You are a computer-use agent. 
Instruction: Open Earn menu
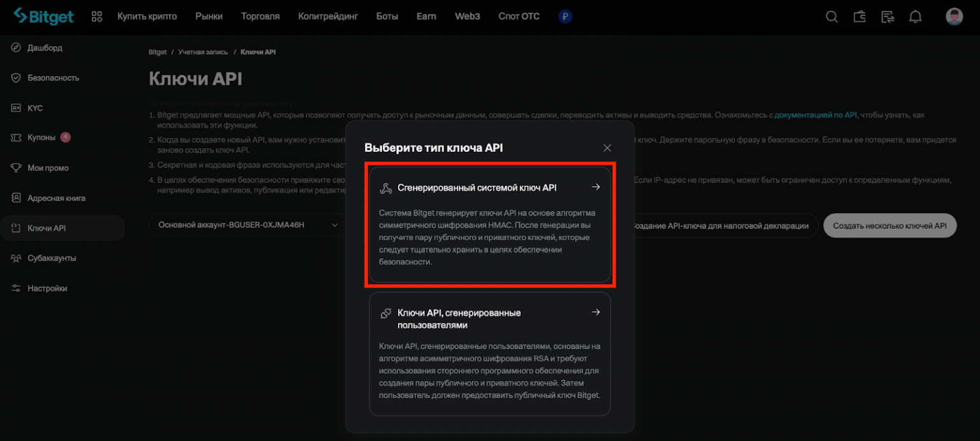(x=426, y=17)
